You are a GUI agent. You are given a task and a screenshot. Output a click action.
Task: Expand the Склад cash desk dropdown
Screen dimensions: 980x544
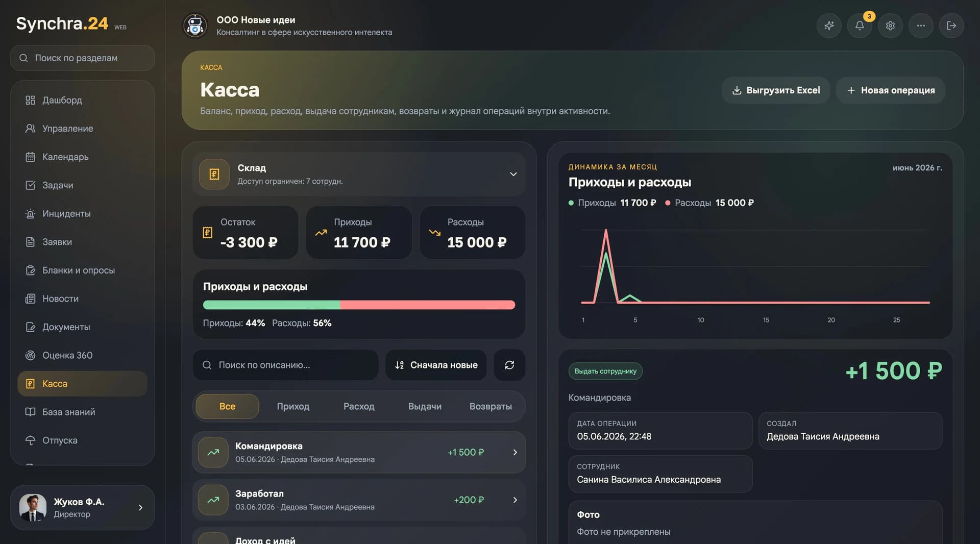pyautogui.click(x=513, y=174)
